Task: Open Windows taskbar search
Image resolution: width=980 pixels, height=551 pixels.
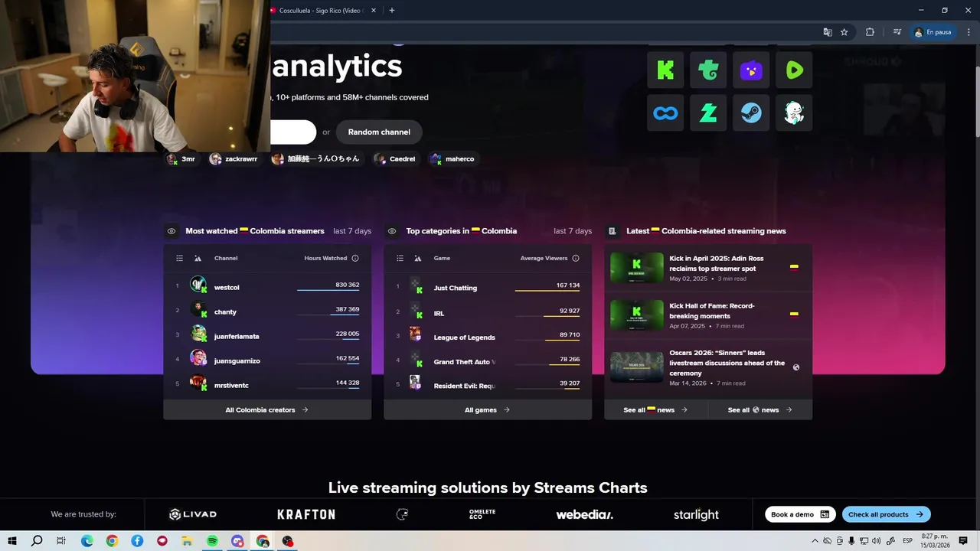Action: [x=37, y=541]
